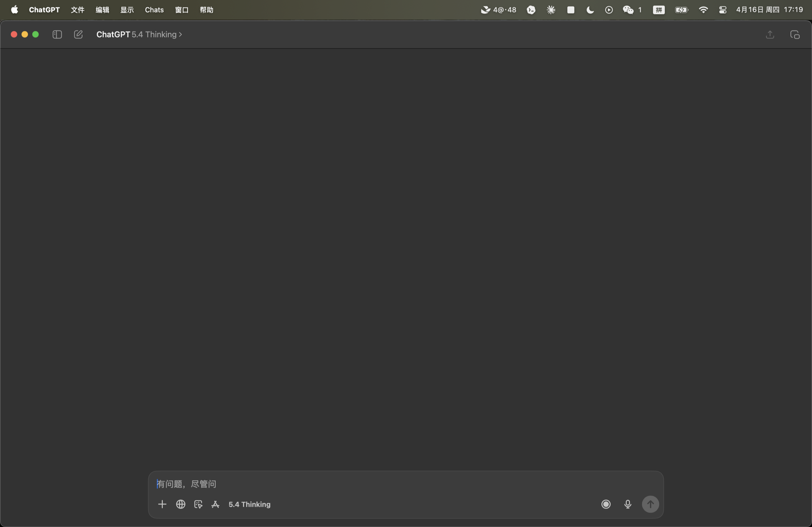This screenshot has height=527, width=812.
Task: Start a new chat with compose icon
Action: click(78, 34)
